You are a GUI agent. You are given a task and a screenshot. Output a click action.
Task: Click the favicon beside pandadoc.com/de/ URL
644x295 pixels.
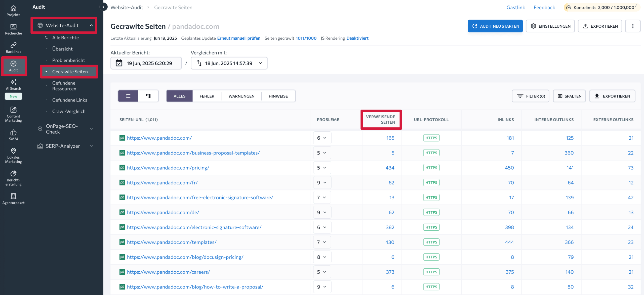coord(122,212)
